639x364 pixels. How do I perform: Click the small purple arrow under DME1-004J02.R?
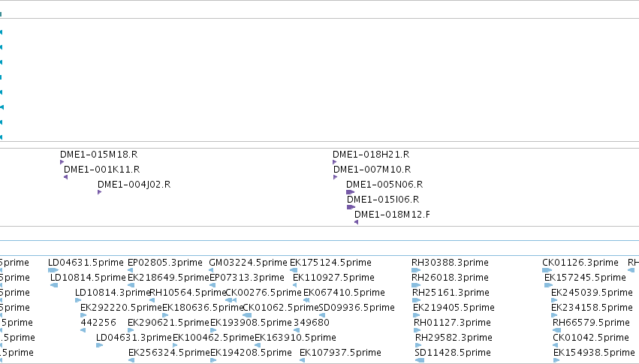click(x=99, y=192)
